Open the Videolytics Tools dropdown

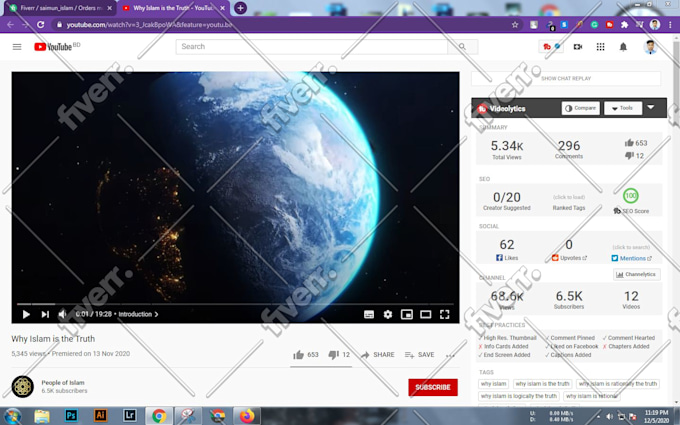[x=623, y=108]
